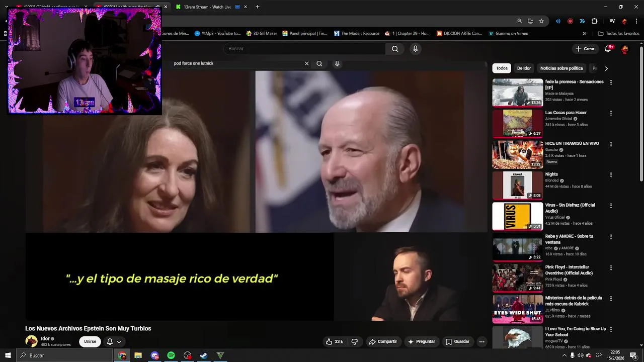Open the Blonded 'Nights' thumbnail

(x=517, y=185)
